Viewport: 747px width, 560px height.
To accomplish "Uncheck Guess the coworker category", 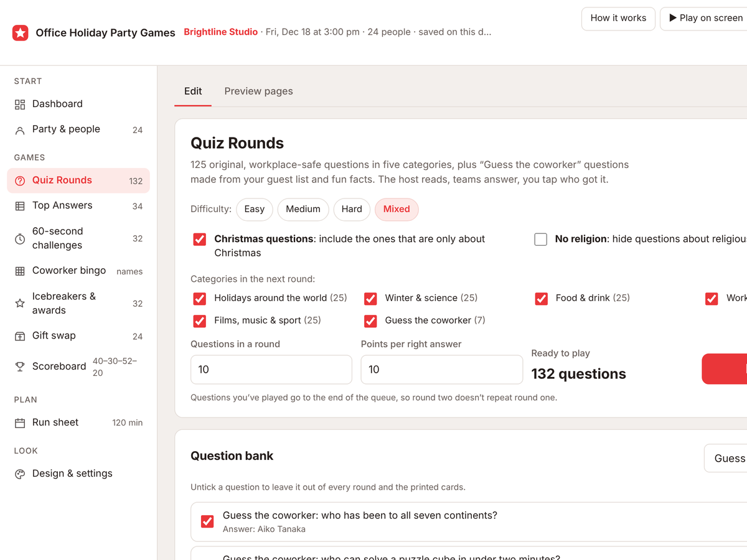I will coord(370,320).
